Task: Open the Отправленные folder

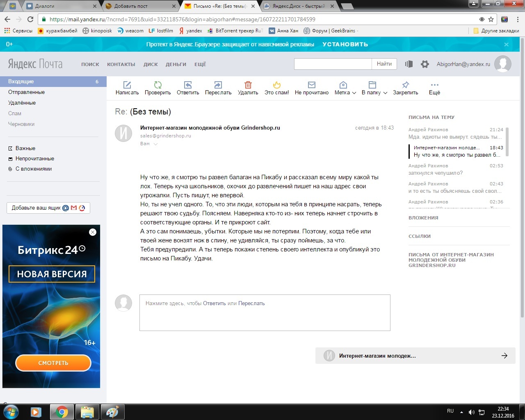Action: (26, 92)
